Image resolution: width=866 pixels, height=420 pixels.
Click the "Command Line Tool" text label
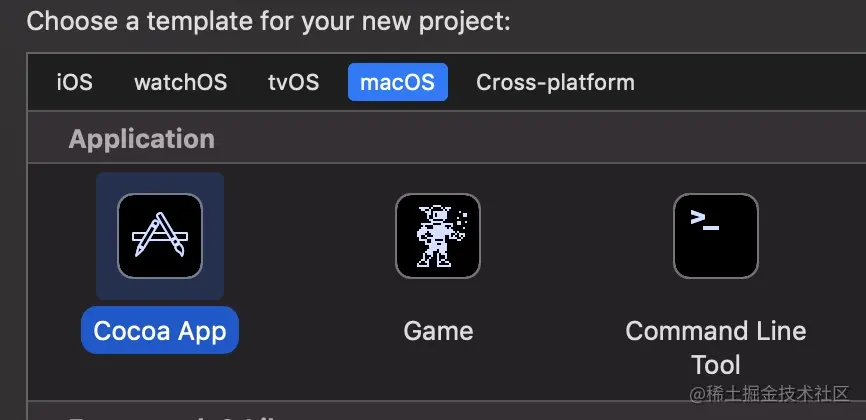[716, 346]
